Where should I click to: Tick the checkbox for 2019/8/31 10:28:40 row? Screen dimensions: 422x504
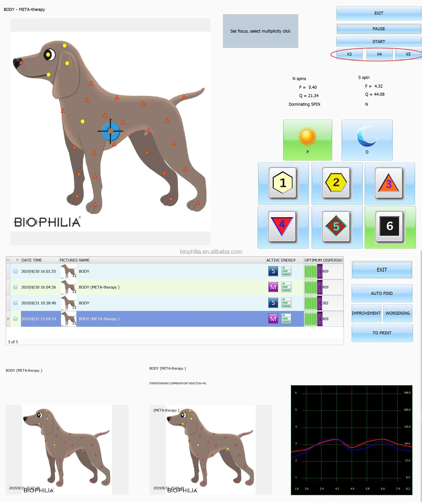pyautogui.click(x=15, y=303)
